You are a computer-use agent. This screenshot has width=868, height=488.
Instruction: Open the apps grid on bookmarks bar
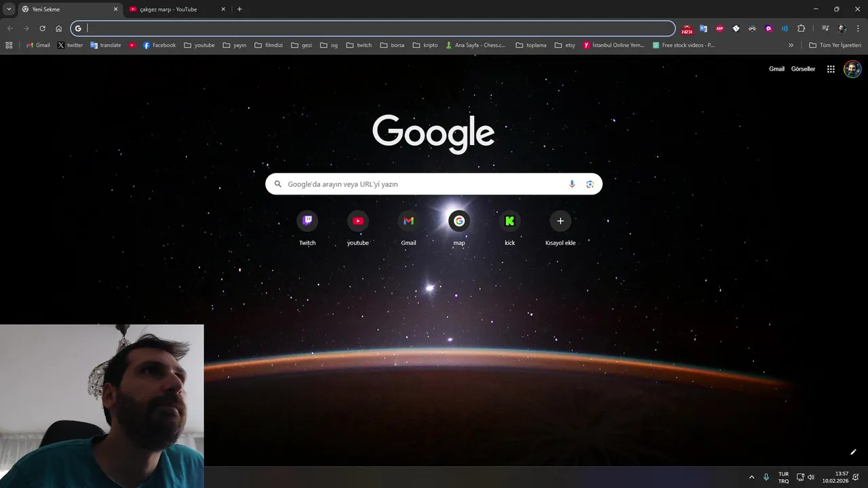point(9,45)
